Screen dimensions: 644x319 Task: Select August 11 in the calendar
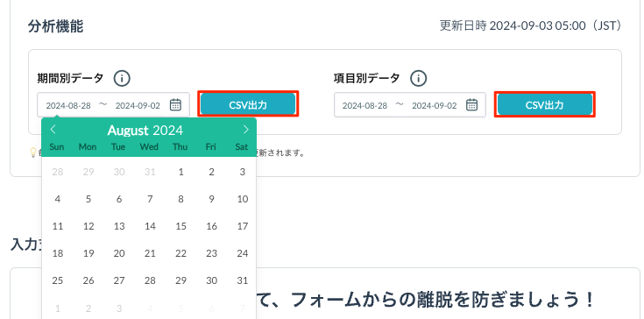[58, 226]
